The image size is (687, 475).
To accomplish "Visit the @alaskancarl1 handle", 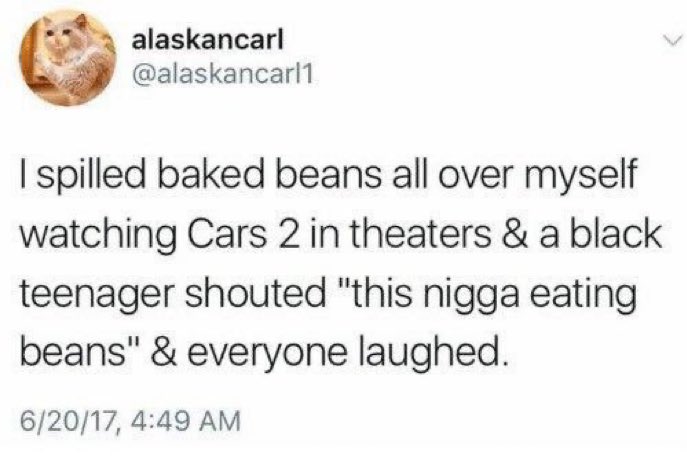I will click(223, 75).
